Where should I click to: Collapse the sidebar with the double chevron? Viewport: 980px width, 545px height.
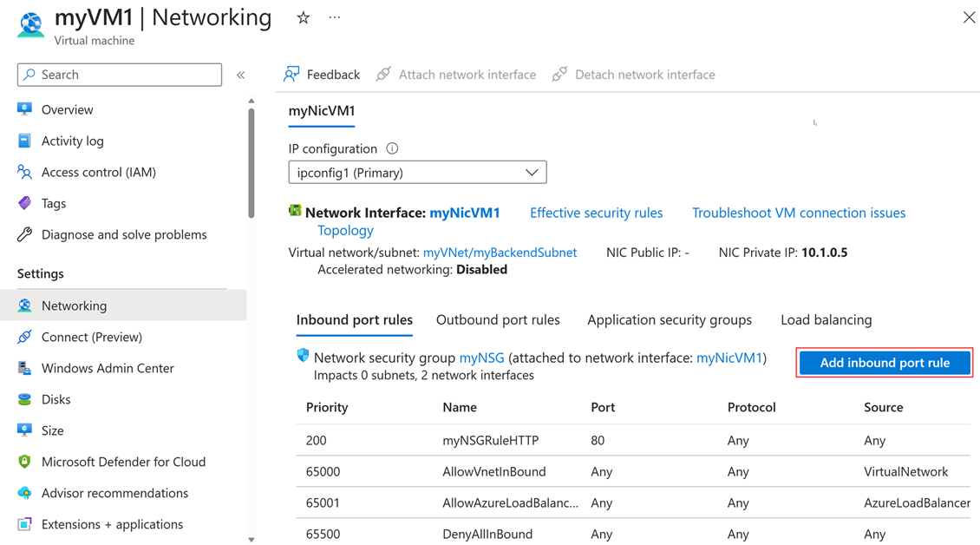[x=241, y=76]
